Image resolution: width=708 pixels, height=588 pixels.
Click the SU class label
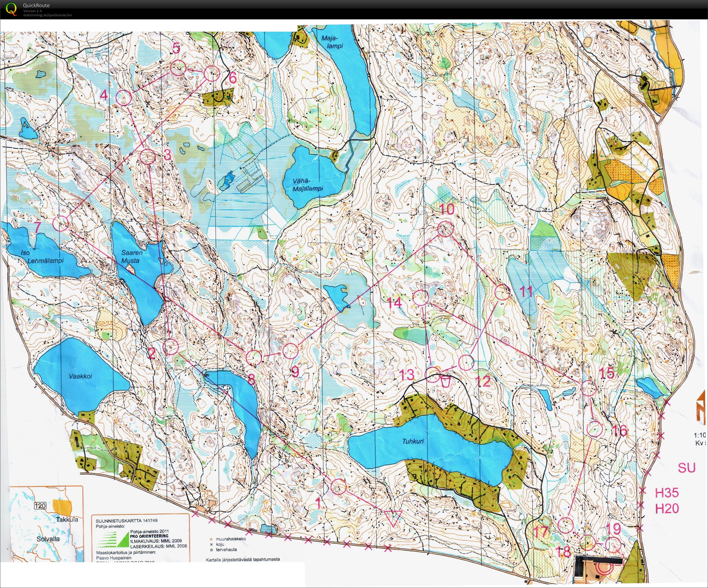click(x=686, y=468)
